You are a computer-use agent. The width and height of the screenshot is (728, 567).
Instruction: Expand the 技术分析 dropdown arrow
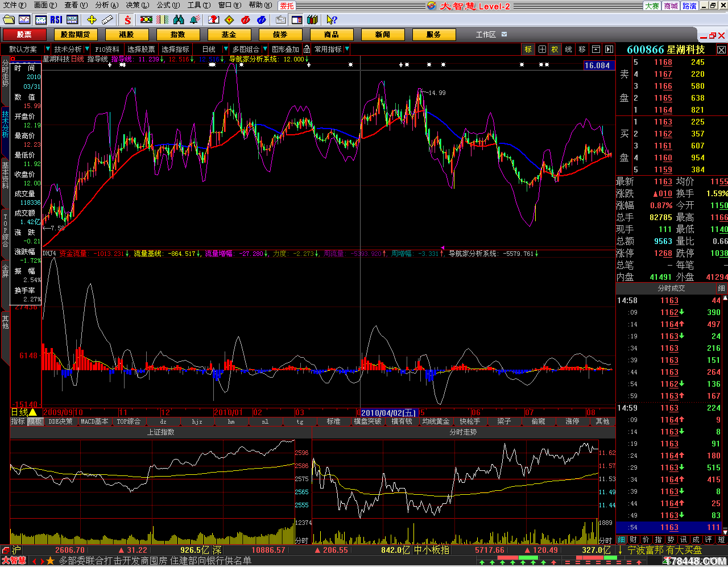click(x=87, y=49)
